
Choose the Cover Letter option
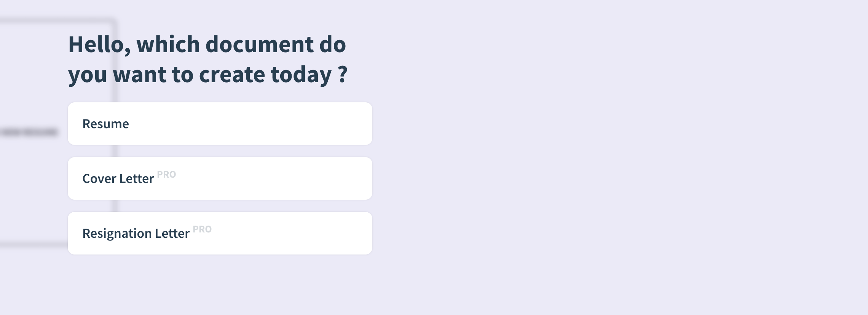point(220,178)
